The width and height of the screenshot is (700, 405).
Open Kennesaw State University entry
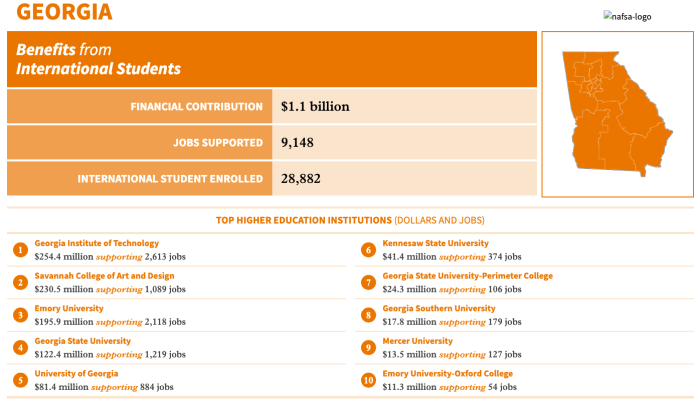coord(435,243)
